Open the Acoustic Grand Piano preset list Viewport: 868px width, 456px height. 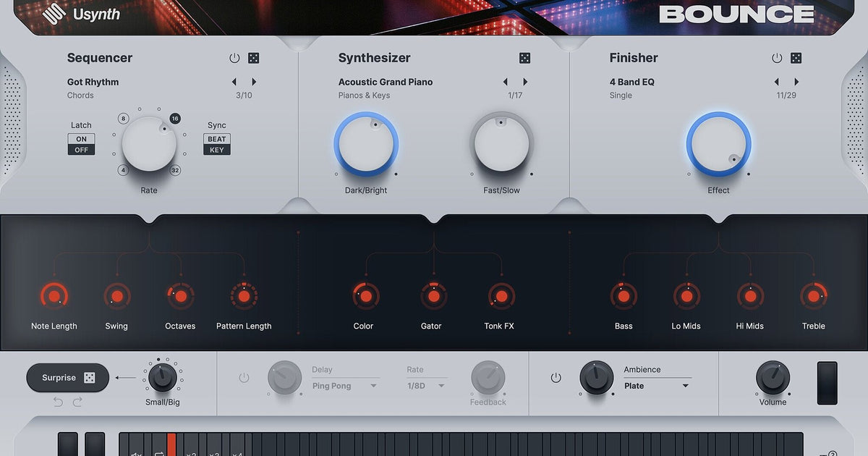pos(386,82)
